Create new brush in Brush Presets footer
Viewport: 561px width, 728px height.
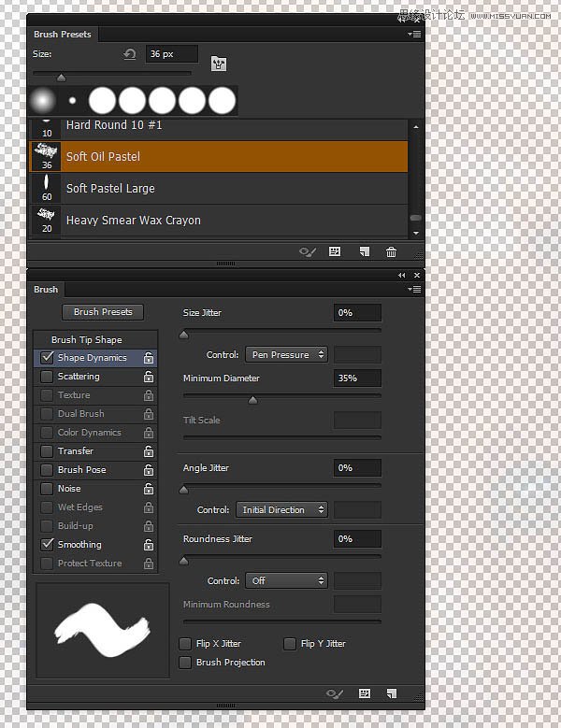(x=365, y=251)
